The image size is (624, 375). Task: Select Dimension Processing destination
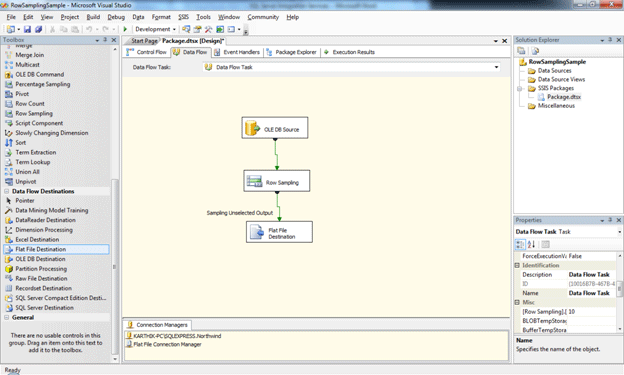coord(44,230)
